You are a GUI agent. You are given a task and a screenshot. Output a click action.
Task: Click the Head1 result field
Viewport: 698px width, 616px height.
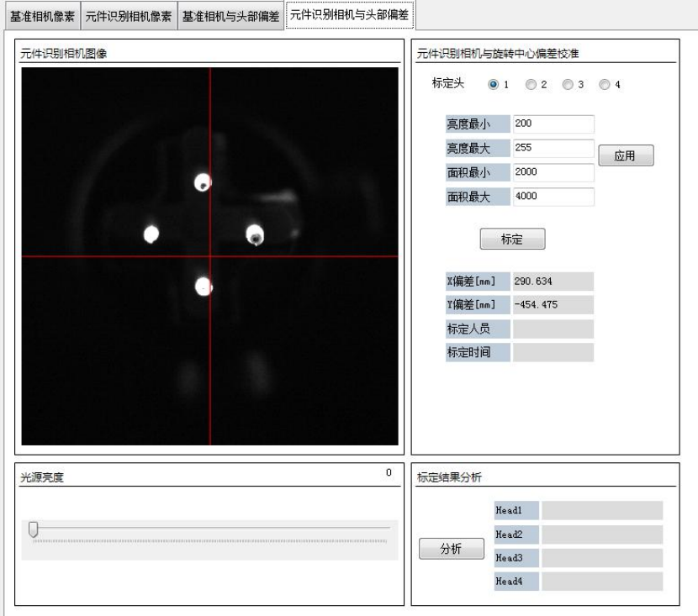[602, 510]
